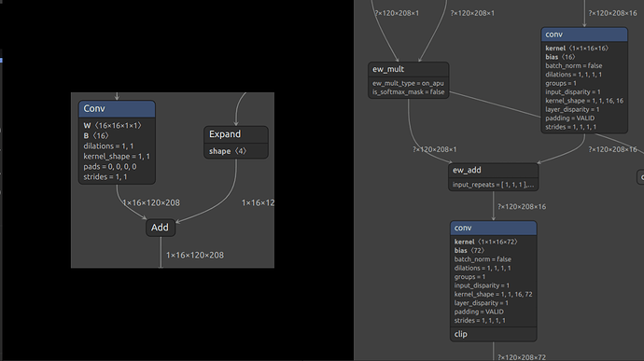644x361 pixels.
Task: Click padding = VALID in the upper conv node
Action: (570, 118)
